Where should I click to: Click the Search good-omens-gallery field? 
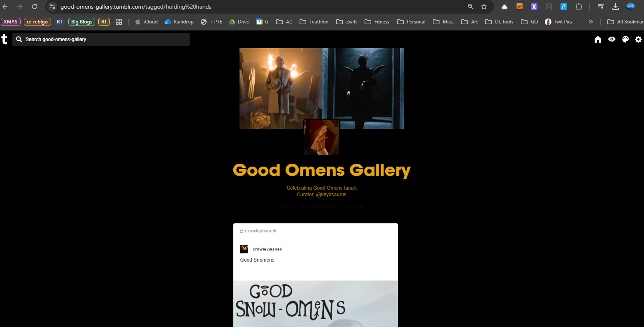click(x=101, y=39)
